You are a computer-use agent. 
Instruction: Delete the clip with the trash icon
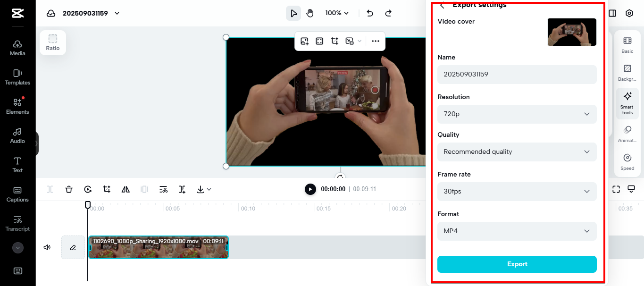tap(69, 189)
